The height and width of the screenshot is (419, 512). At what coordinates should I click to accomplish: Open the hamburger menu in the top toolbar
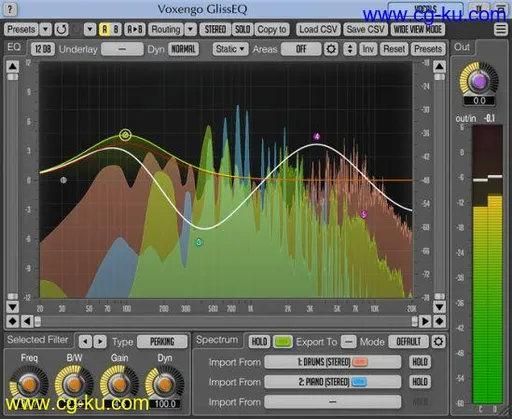click(500, 30)
